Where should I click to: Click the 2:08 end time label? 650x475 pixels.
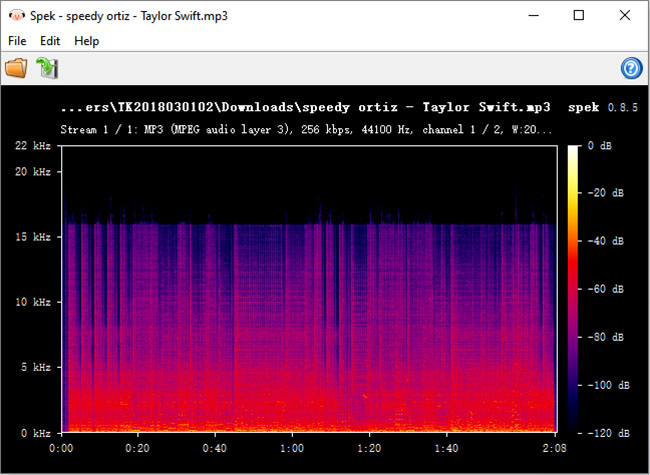point(554,448)
